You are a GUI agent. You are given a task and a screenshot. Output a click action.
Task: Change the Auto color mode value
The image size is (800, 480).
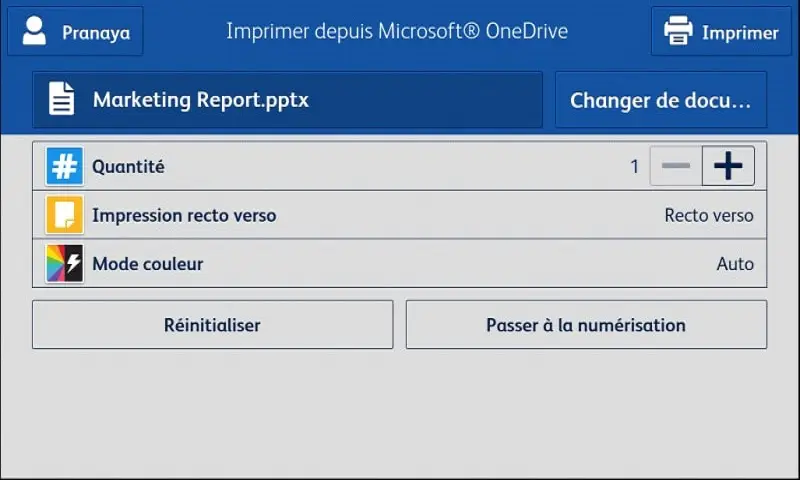coord(735,264)
